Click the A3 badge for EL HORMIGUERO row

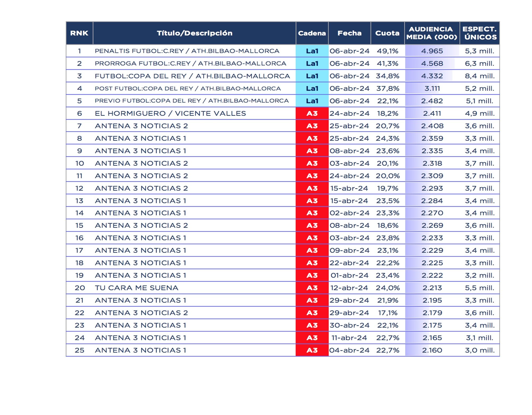(x=312, y=113)
